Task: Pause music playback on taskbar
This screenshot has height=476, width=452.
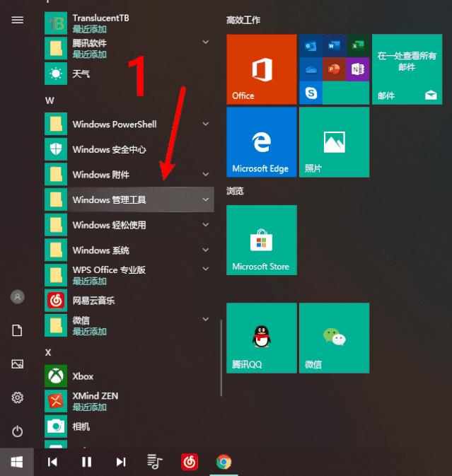Action: 86,462
